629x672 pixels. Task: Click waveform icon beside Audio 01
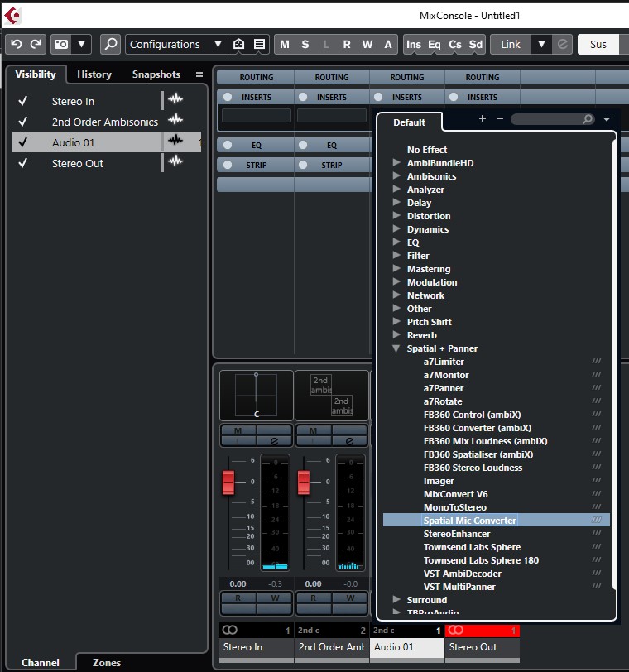(x=175, y=140)
